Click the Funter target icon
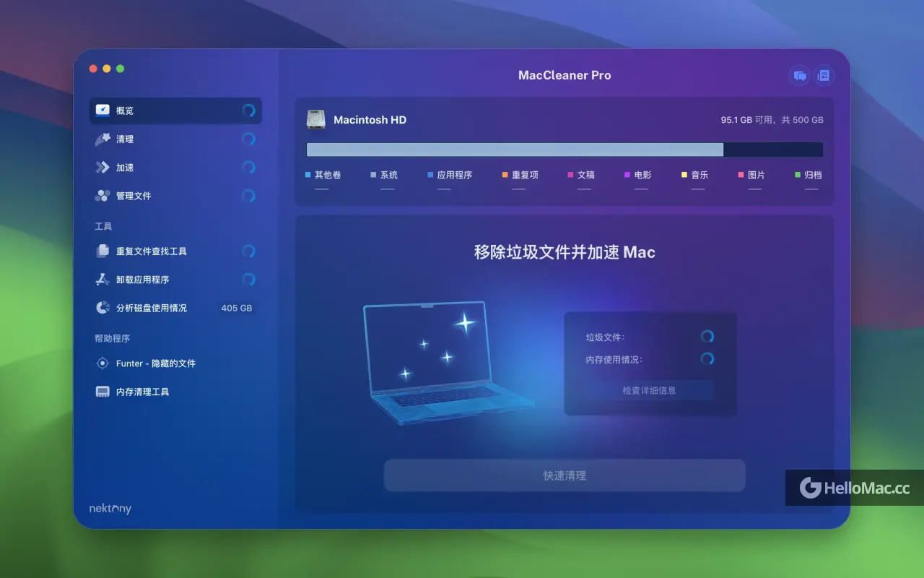Screen dimensions: 924x578 point(103,363)
